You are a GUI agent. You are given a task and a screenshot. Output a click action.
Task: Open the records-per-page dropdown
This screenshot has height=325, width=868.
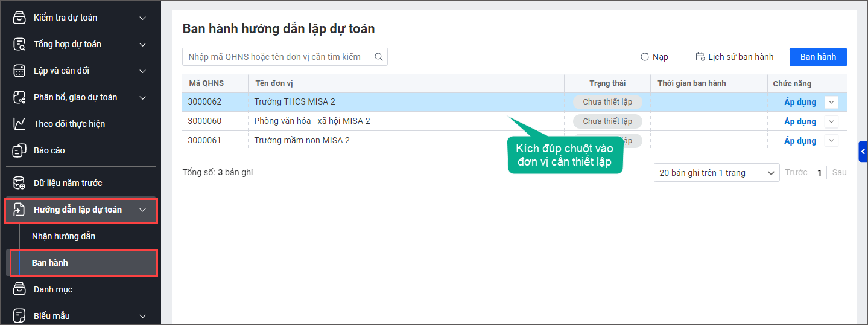click(771, 173)
